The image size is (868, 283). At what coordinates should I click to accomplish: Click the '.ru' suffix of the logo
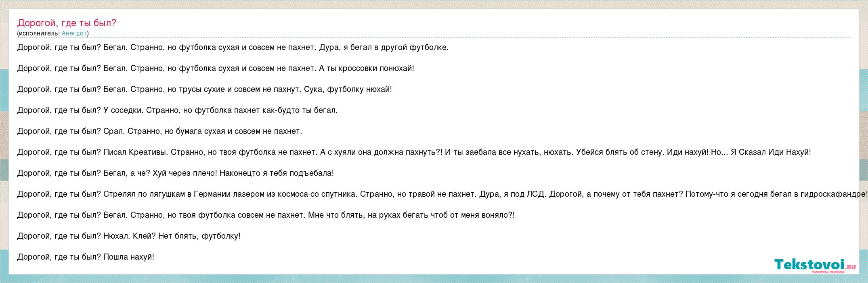847,266
